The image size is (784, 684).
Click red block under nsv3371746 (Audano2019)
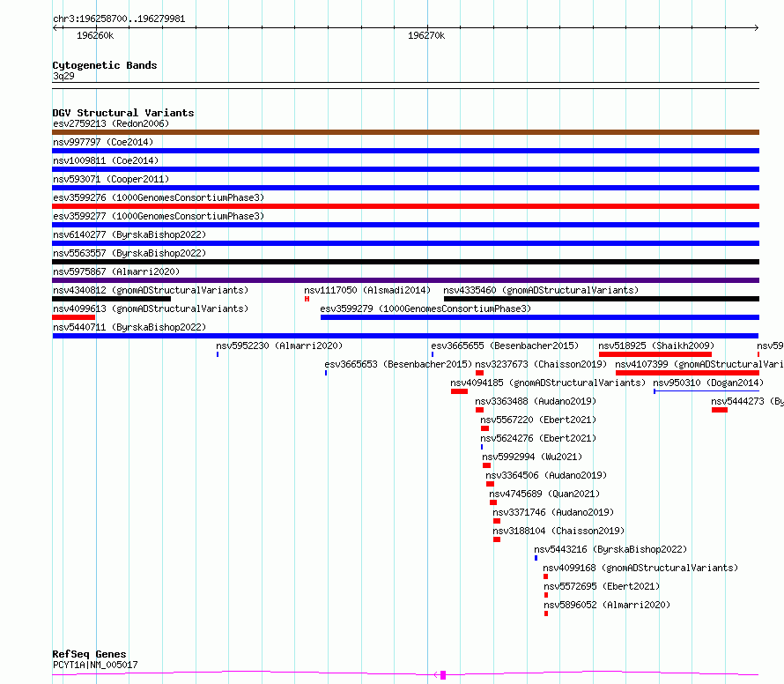pos(497,522)
